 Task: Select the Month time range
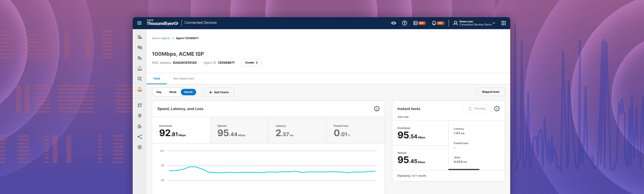pos(188,92)
